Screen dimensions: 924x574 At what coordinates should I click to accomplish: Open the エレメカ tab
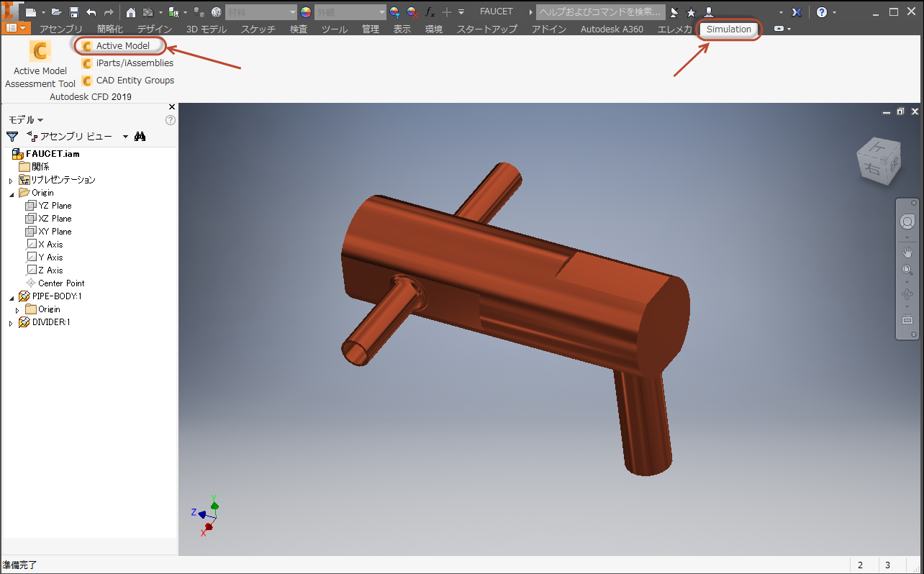pos(675,29)
